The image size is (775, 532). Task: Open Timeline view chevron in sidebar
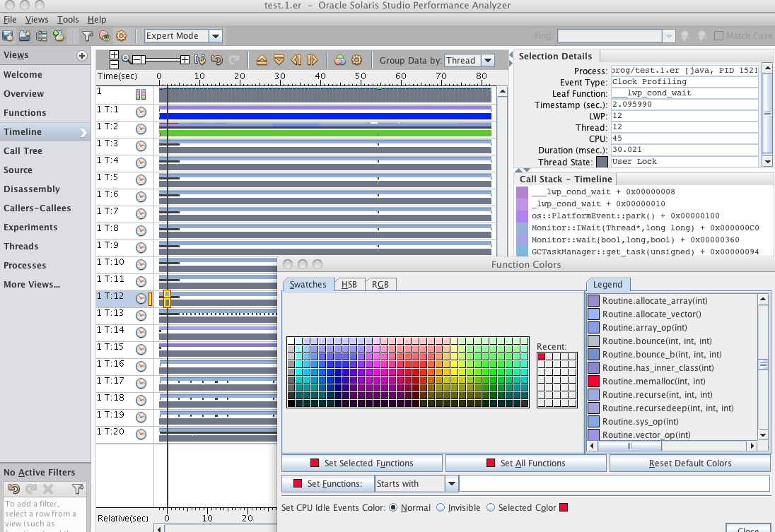[x=83, y=132]
